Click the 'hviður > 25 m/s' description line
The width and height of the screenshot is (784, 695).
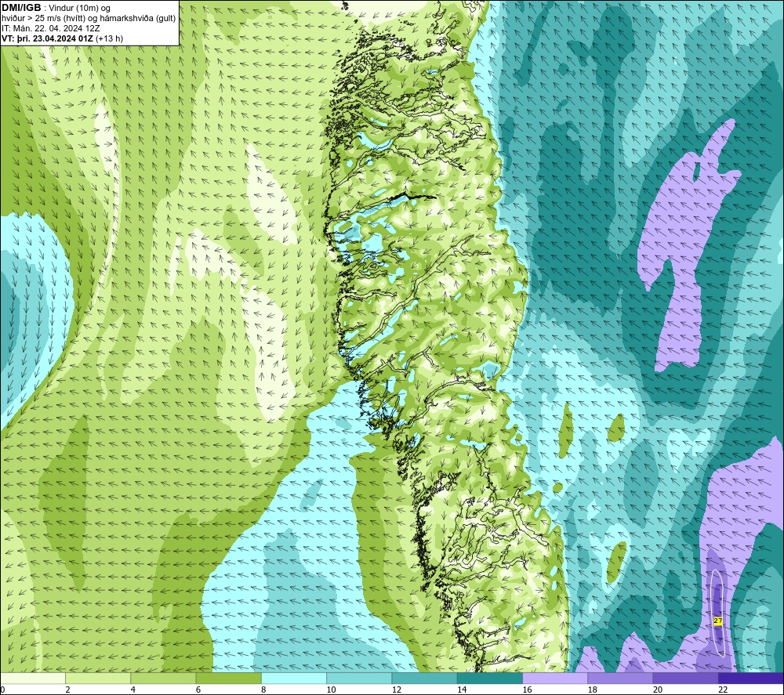tap(89, 19)
